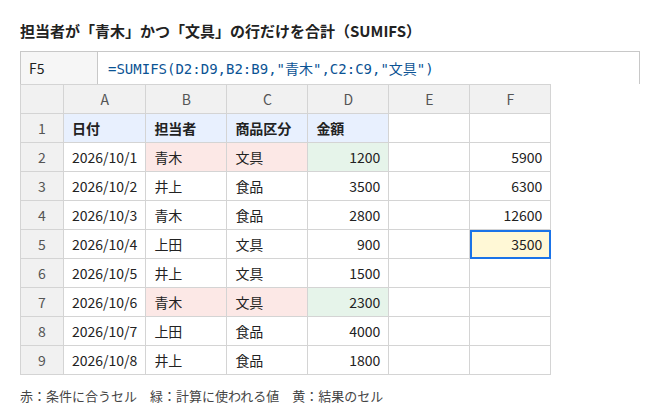This screenshot has height=419, width=660.
Task: Select the amount cell 2800
Action: 348,216
